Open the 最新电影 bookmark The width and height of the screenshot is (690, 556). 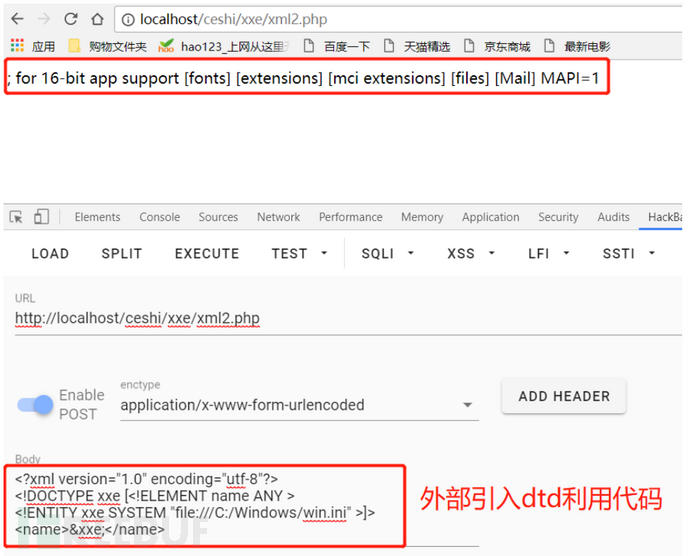[577, 46]
